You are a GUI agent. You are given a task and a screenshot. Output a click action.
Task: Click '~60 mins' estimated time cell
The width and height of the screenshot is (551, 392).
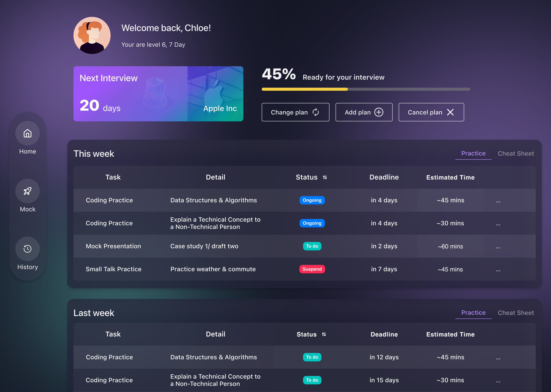(450, 247)
